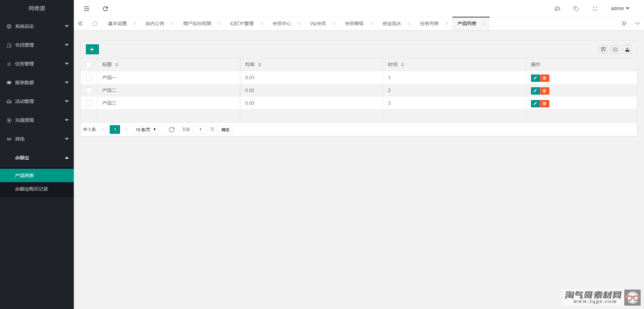
Task: Close the 产品列表 tab
Action: 484,23
